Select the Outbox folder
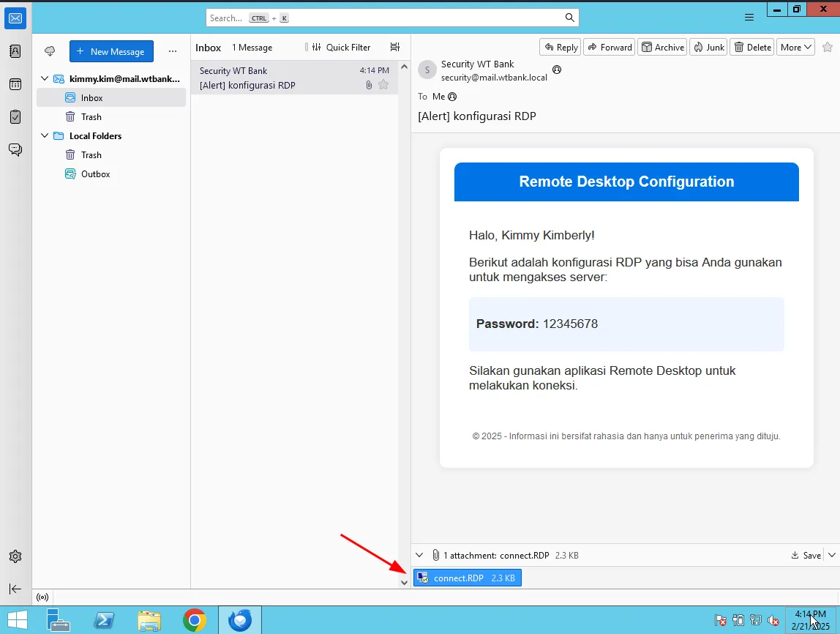 [x=95, y=174]
